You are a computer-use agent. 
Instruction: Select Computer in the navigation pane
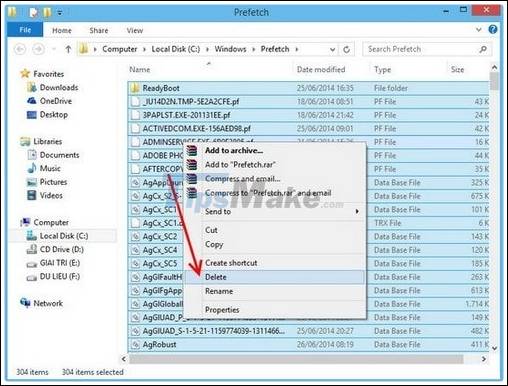click(51, 222)
